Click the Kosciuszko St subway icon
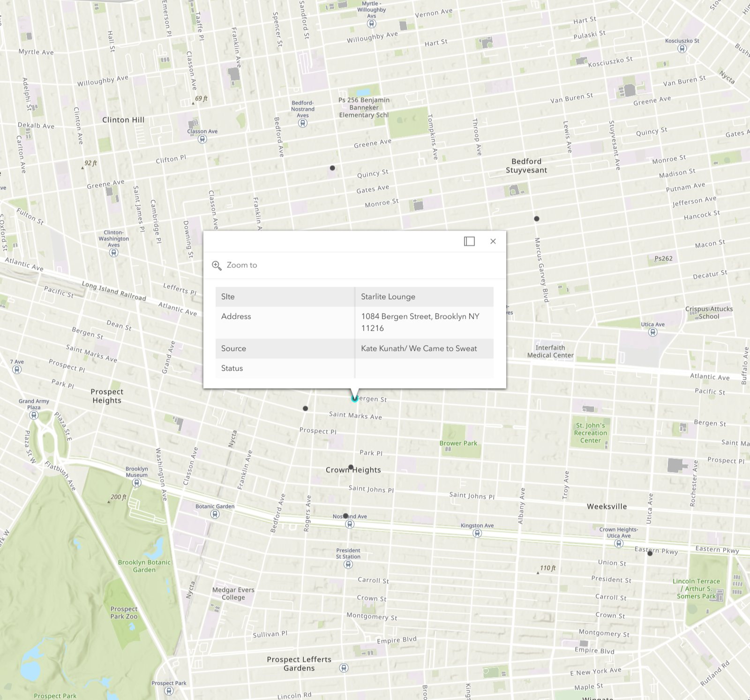 [x=682, y=48]
